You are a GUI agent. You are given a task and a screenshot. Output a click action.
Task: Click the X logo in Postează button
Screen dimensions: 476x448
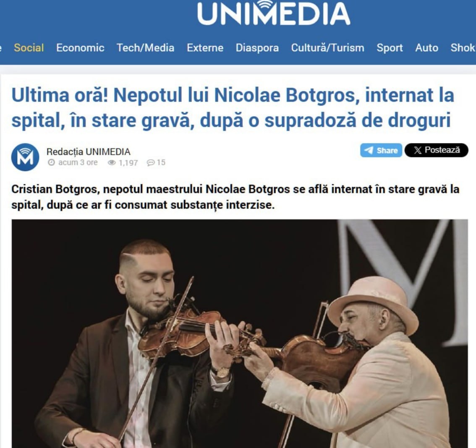[418, 150]
